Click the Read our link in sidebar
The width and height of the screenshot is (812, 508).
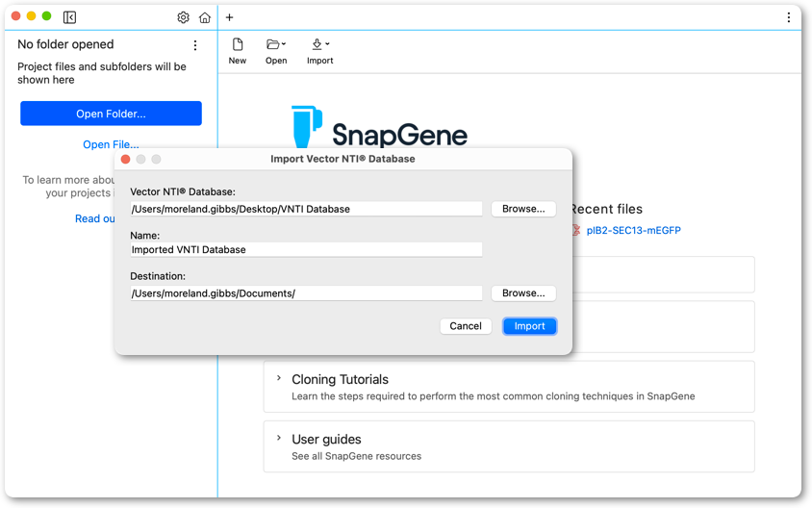tap(95, 218)
